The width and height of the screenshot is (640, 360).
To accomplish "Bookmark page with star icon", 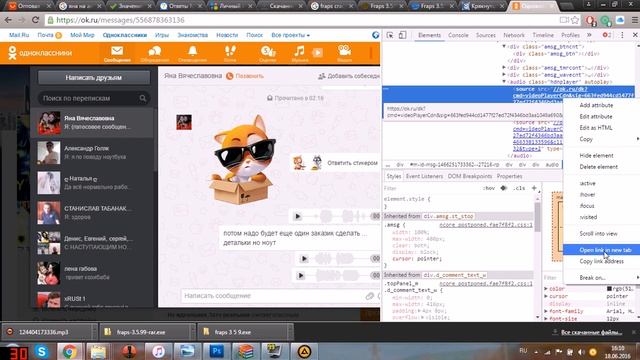I will coord(575,20).
